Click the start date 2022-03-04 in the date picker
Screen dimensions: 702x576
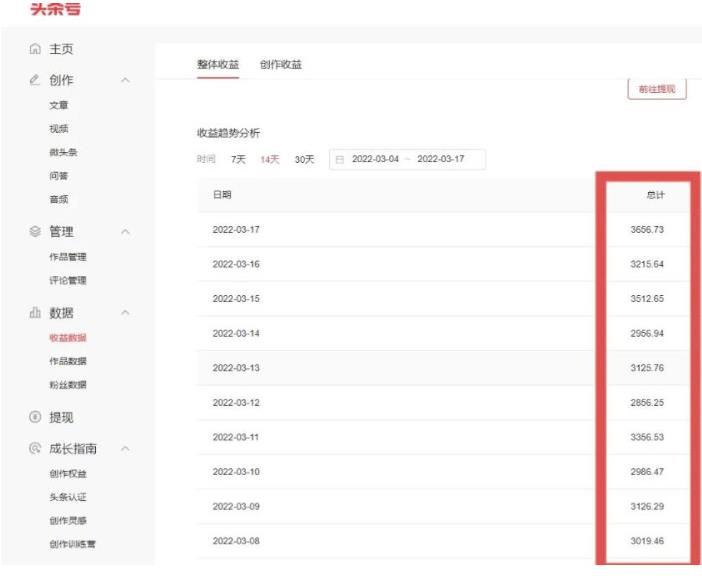(x=375, y=159)
